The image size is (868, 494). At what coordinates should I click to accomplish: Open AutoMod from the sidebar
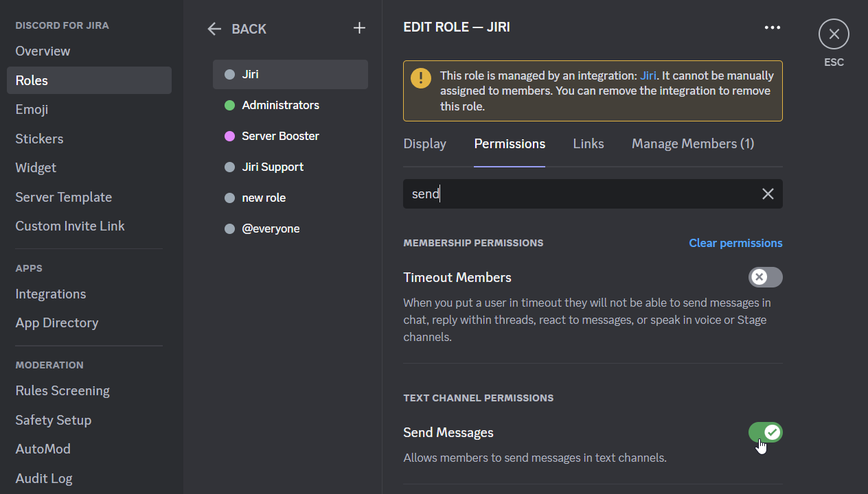(43, 449)
